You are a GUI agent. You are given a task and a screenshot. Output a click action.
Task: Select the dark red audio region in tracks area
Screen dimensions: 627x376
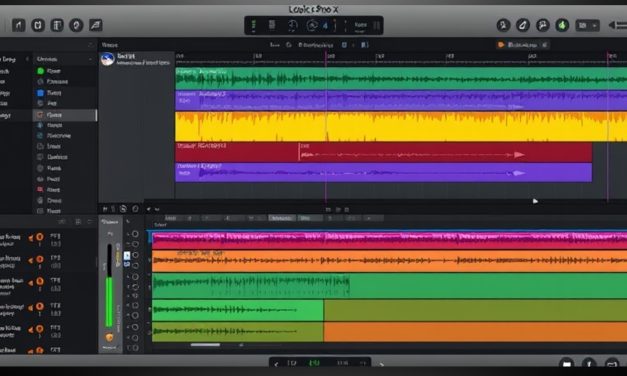pos(384,152)
